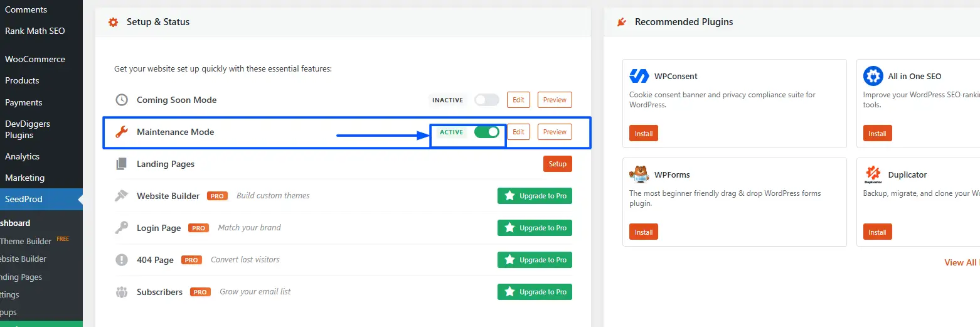The height and width of the screenshot is (327, 980).
Task: Preview the Coming Soon Mode page
Action: point(555,100)
